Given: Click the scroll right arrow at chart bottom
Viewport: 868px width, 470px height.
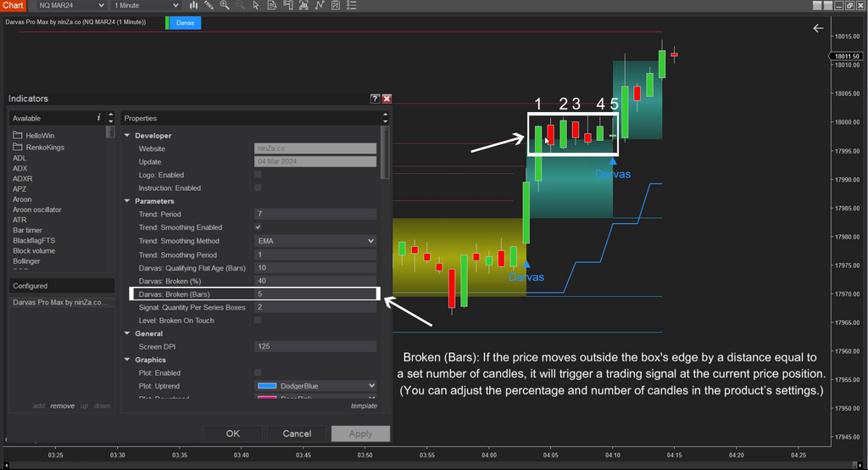Looking at the screenshot, I should tap(861, 466).
